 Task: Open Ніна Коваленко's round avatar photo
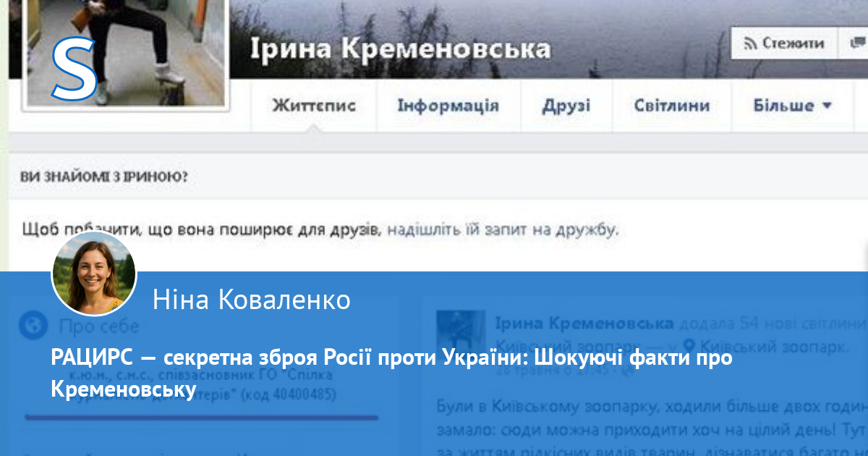coord(94,274)
